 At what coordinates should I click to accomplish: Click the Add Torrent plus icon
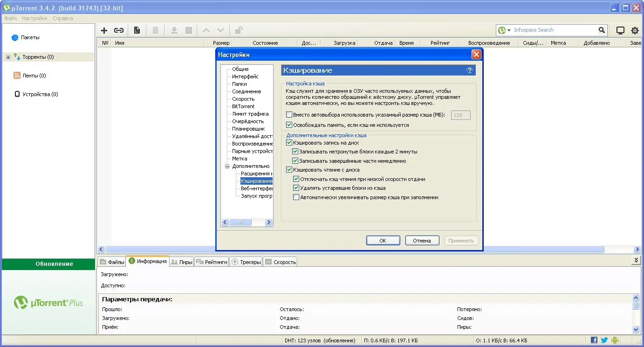click(x=104, y=30)
